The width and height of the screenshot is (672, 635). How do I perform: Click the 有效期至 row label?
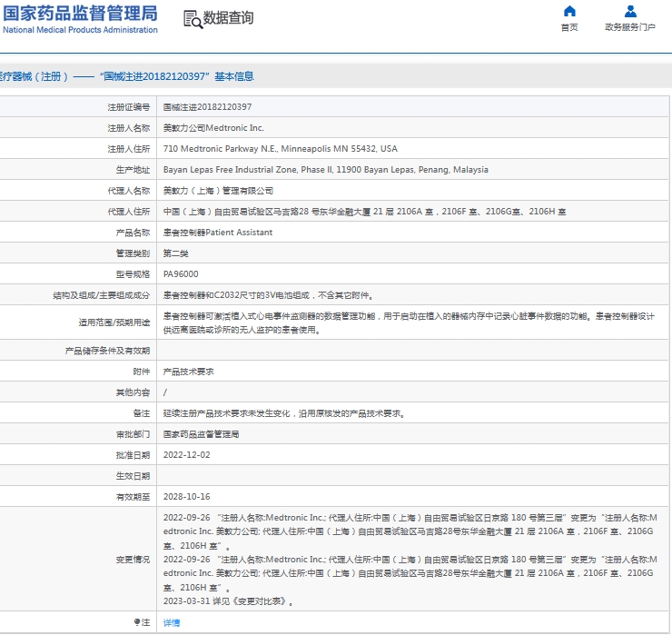133,497
